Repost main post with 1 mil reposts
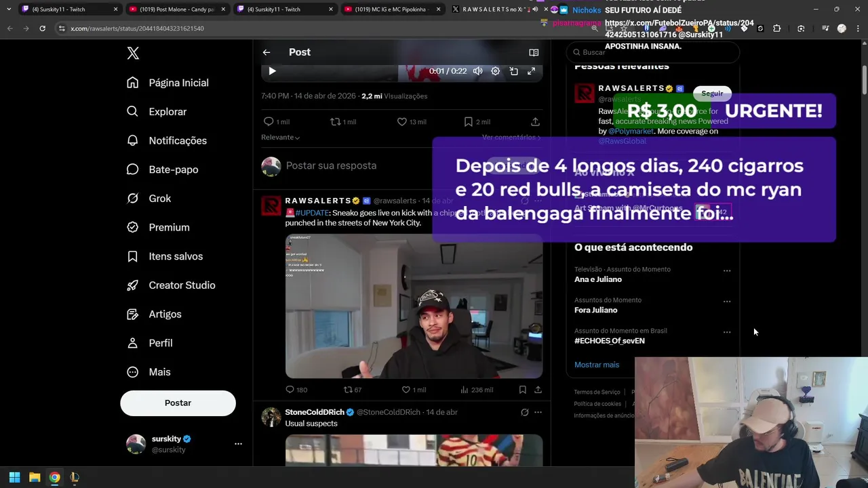868x488 pixels. 342,121
